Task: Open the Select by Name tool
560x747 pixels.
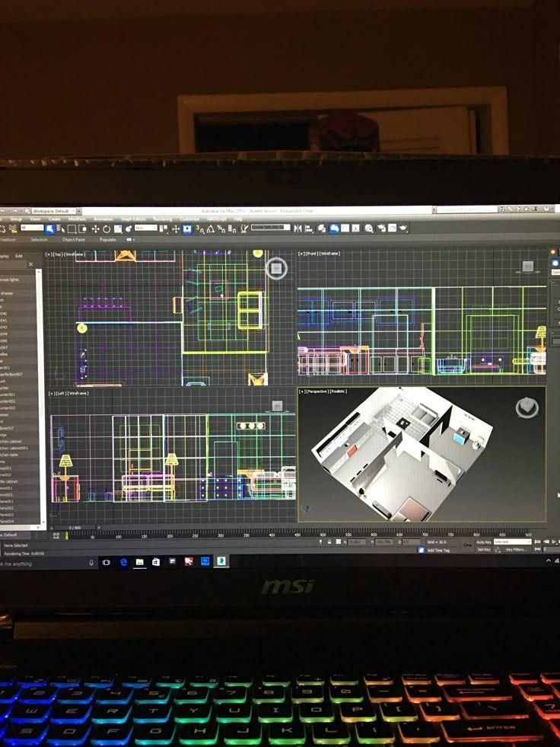Action: (62, 228)
